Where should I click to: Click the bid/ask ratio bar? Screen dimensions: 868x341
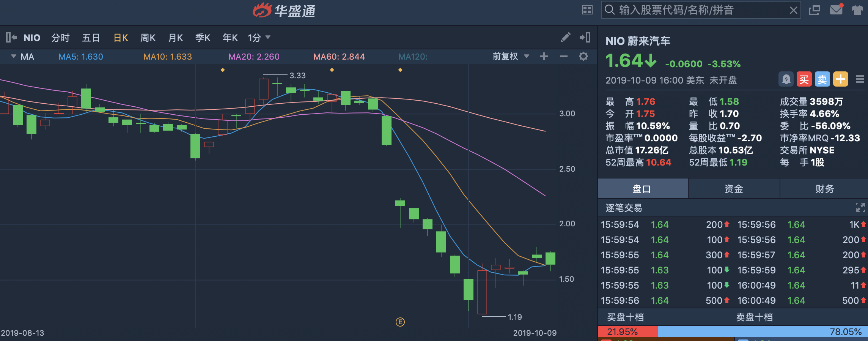click(x=732, y=332)
